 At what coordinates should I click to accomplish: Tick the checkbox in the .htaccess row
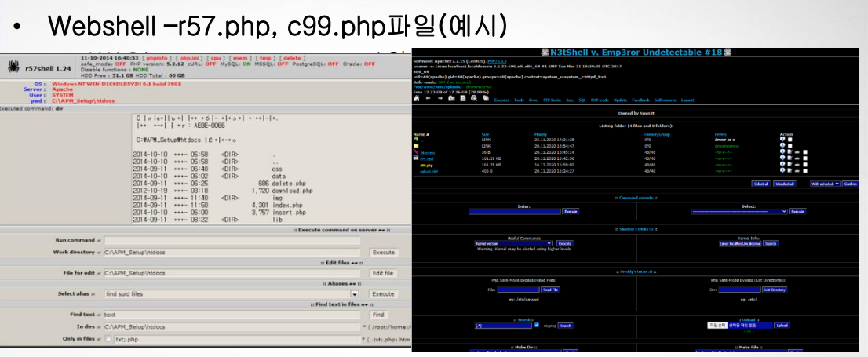pos(805,152)
